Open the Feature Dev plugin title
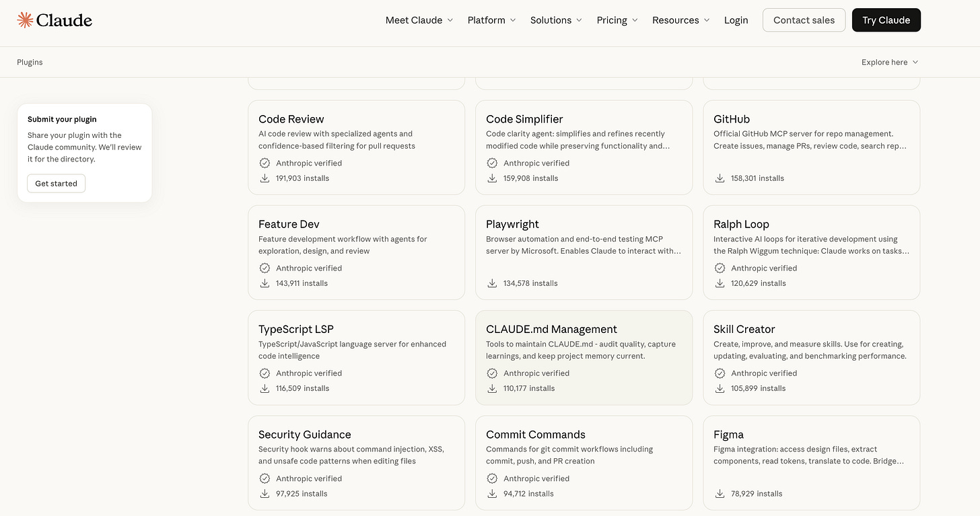Viewport: 980px width, 516px height. pyautogui.click(x=289, y=224)
